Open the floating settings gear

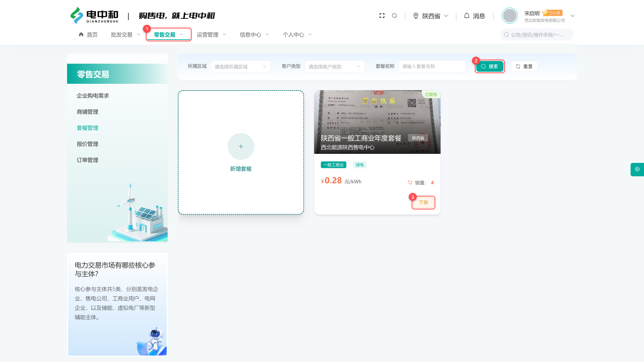click(637, 169)
